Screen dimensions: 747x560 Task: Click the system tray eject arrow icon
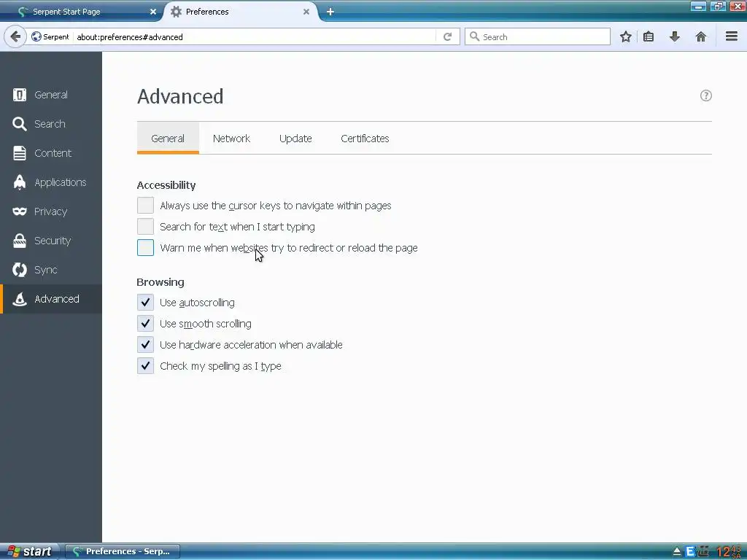[676, 552]
